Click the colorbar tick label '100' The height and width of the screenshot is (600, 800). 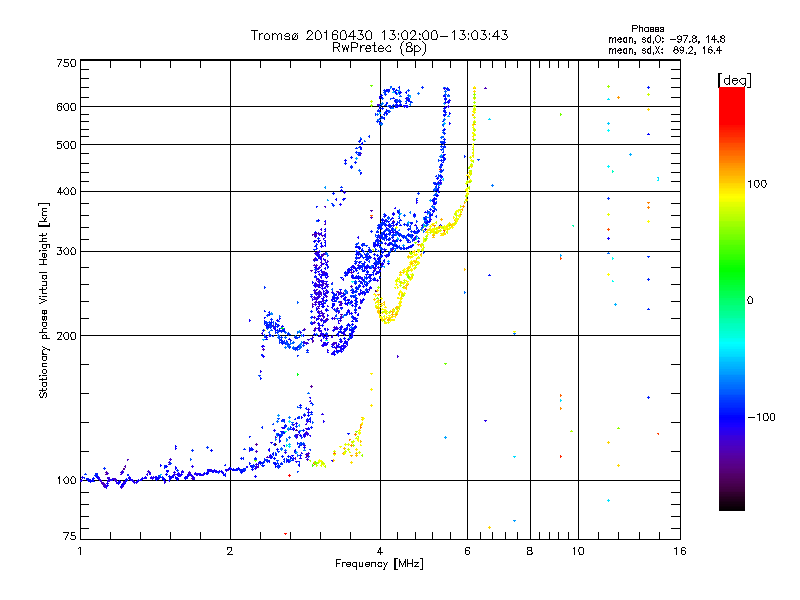757,184
